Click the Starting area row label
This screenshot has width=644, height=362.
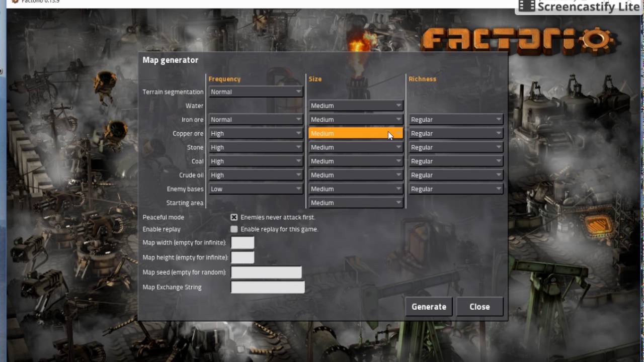coord(185,203)
